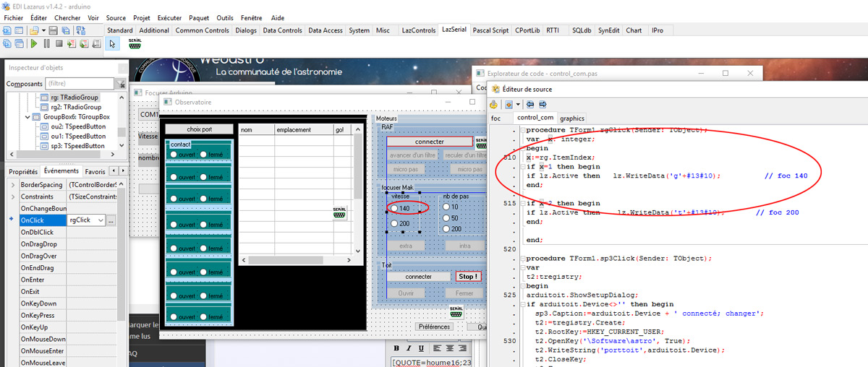This screenshot has width=868, height=367.
Task: Click the Save All toolbar icon
Action: pyautogui.click(x=65, y=30)
